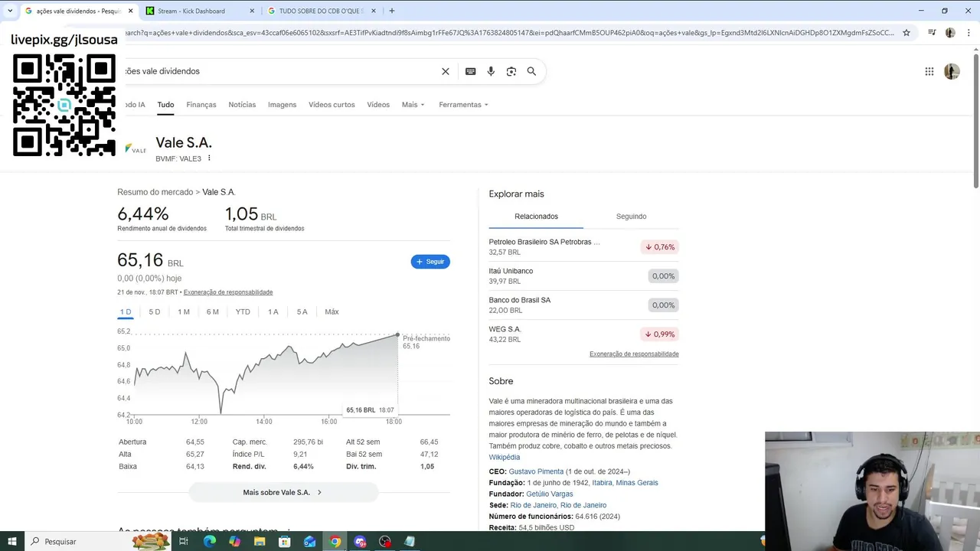980x551 pixels.
Task: Select the 5 A chart range
Action: click(302, 311)
